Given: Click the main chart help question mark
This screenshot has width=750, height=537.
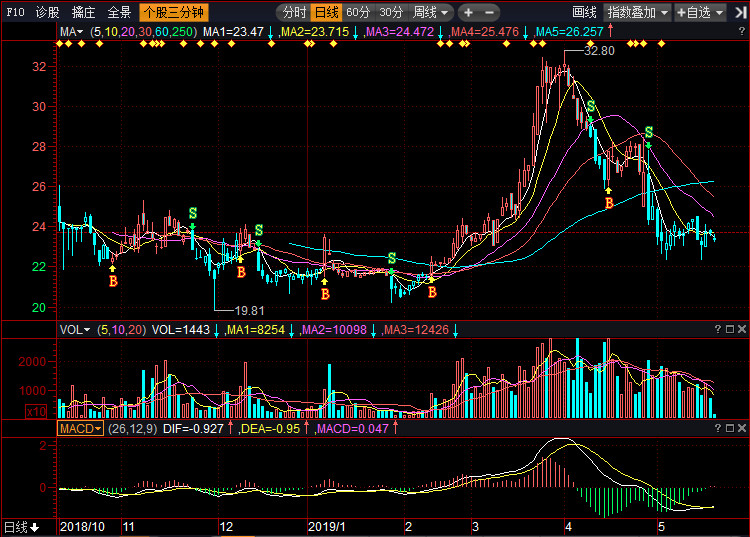Looking at the screenshot, I should (x=741, y=31).
